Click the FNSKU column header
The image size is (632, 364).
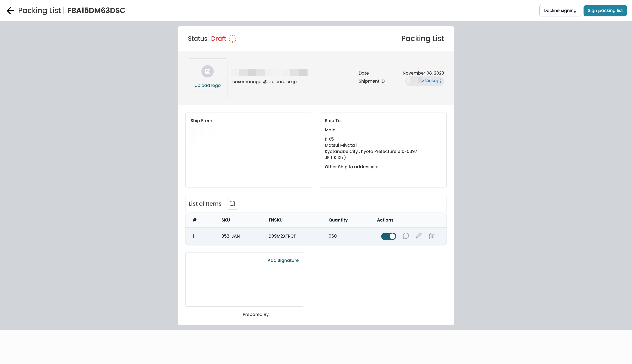(275, 220)
